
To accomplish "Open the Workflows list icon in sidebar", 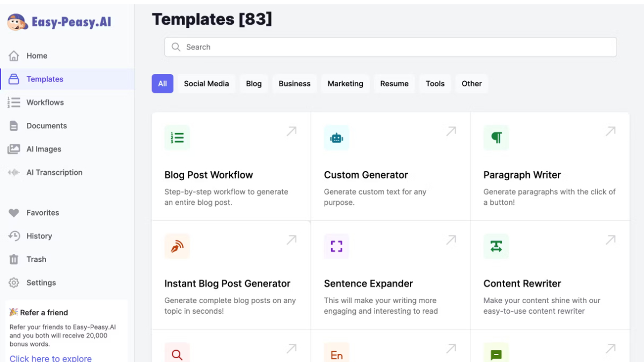I will point(14,102).
